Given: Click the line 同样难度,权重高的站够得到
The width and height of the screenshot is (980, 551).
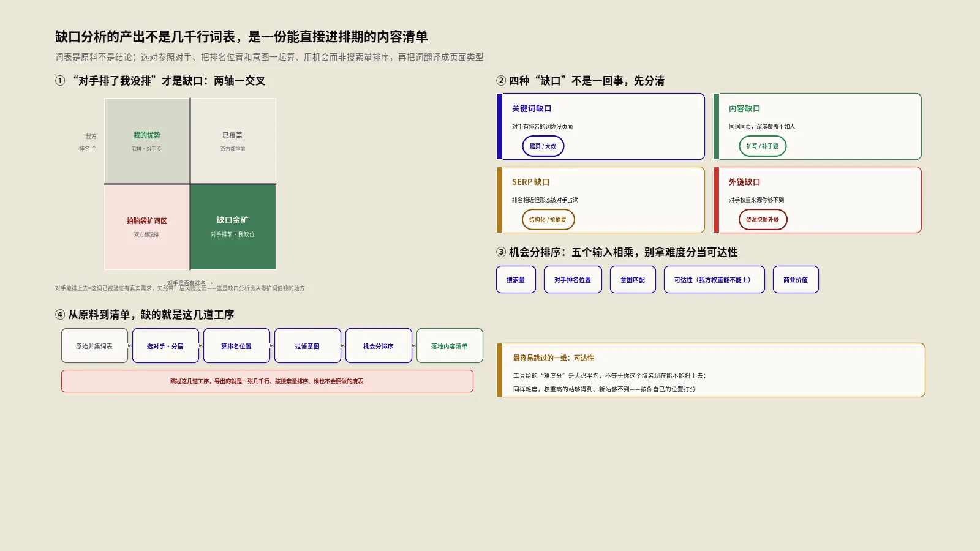Looking at the screenshot, I should click(x=605, y=389).
